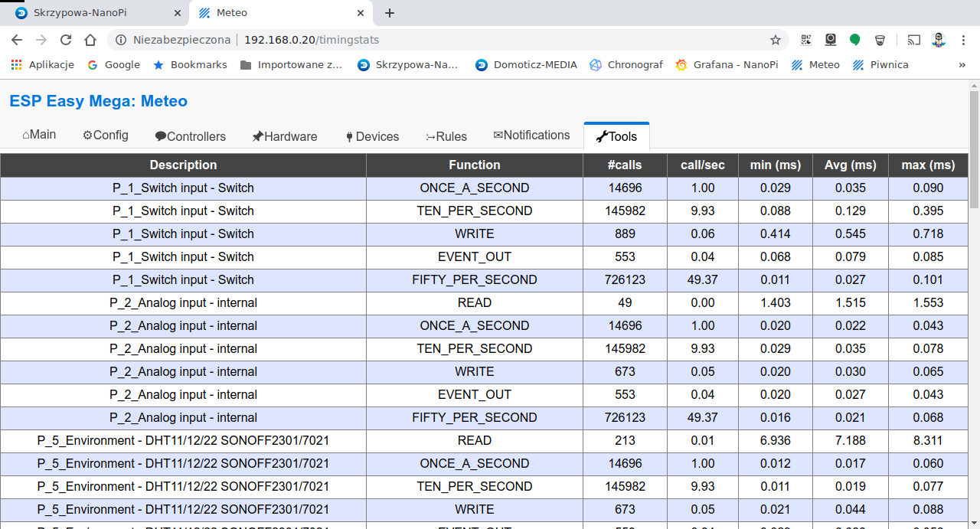Open the Main tab
980x529 pixels.
[39, 135]
